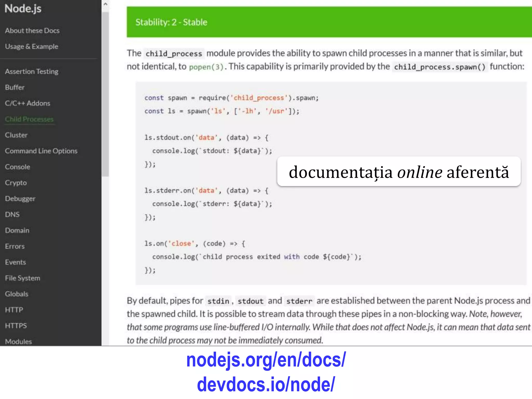Navigate to C/C++ Addons docs
The width and height of the screenshot is (532, 399).
pyautogui.click(x=28, y=103)
